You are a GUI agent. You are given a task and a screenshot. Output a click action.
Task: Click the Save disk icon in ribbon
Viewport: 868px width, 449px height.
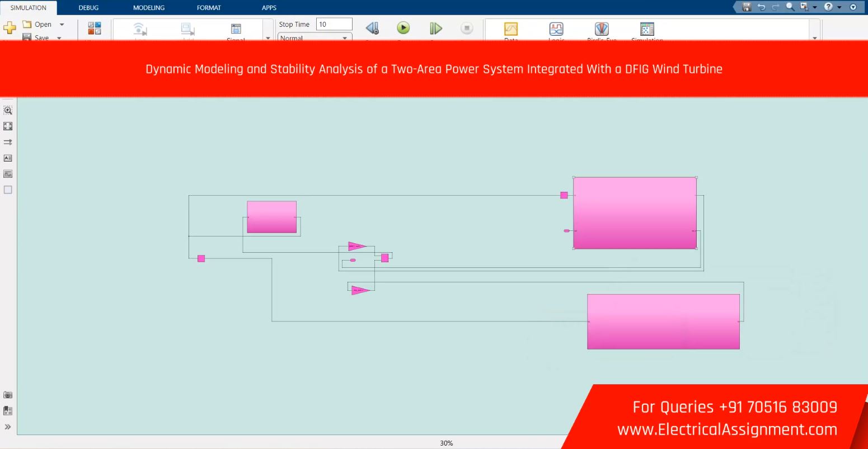coord(26,37)
